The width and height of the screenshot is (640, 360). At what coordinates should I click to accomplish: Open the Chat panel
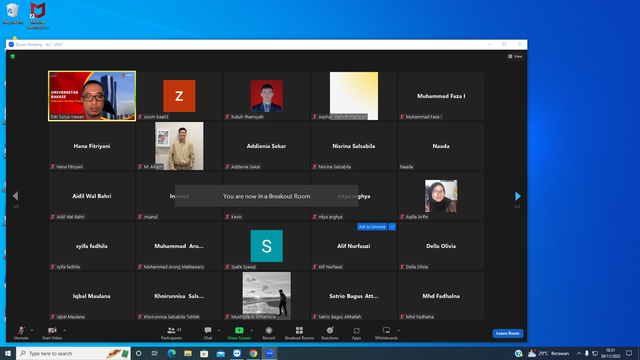pos(208,333)
